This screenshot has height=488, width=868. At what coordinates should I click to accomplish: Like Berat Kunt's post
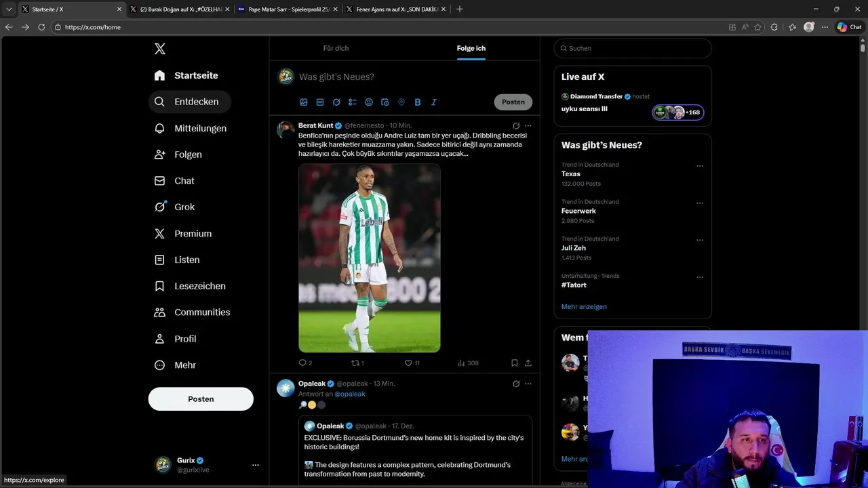412,363
